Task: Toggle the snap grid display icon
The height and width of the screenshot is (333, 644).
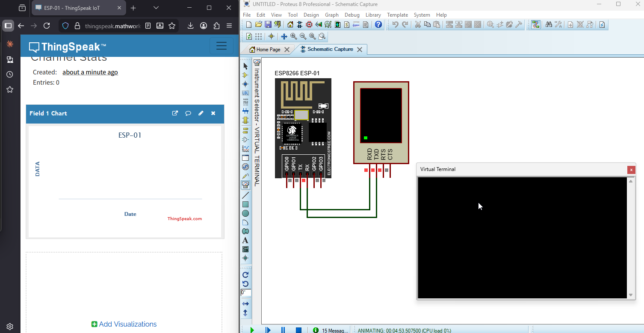Action: click(x=258, y=36)
